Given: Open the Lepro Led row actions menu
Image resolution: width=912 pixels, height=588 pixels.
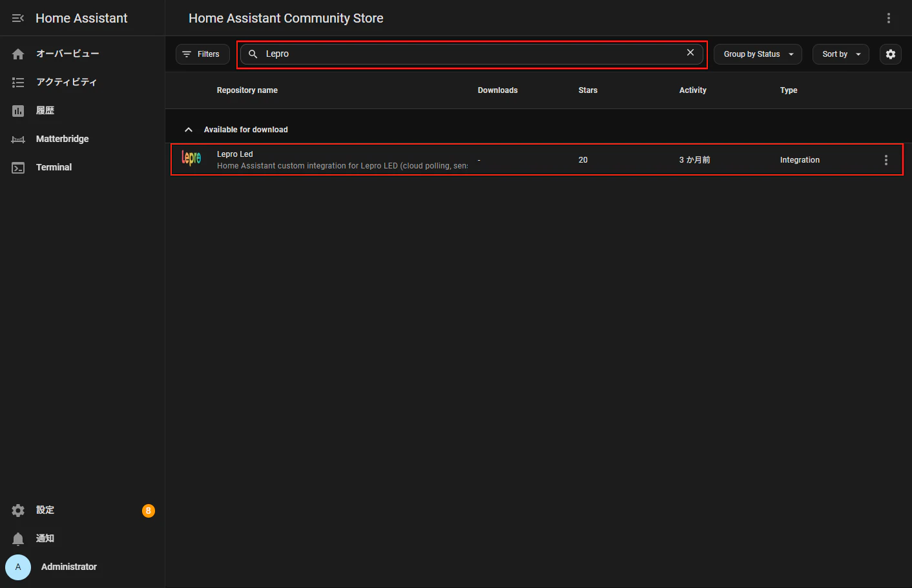Looking at the screenshot, I should (x=886, y=160).
